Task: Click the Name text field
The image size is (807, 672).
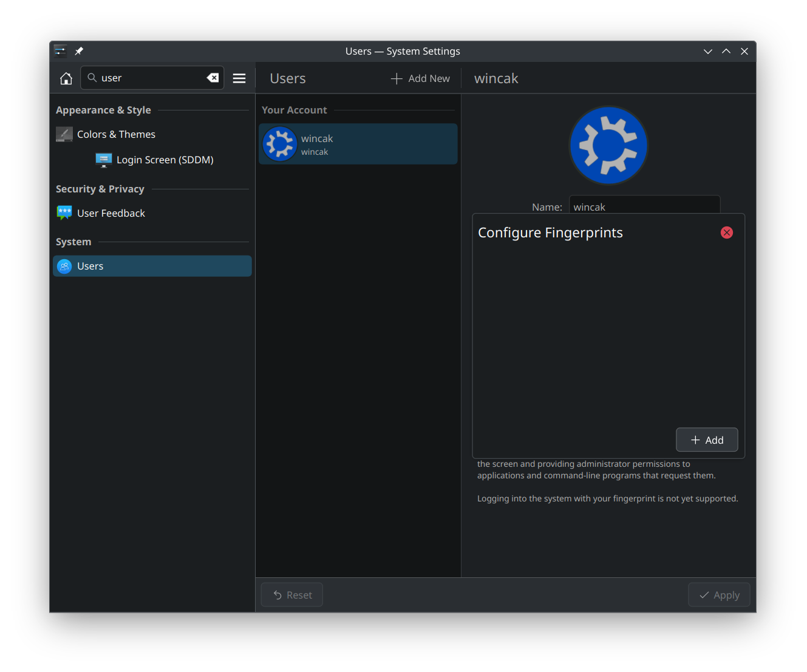Action: click(644, 205)
